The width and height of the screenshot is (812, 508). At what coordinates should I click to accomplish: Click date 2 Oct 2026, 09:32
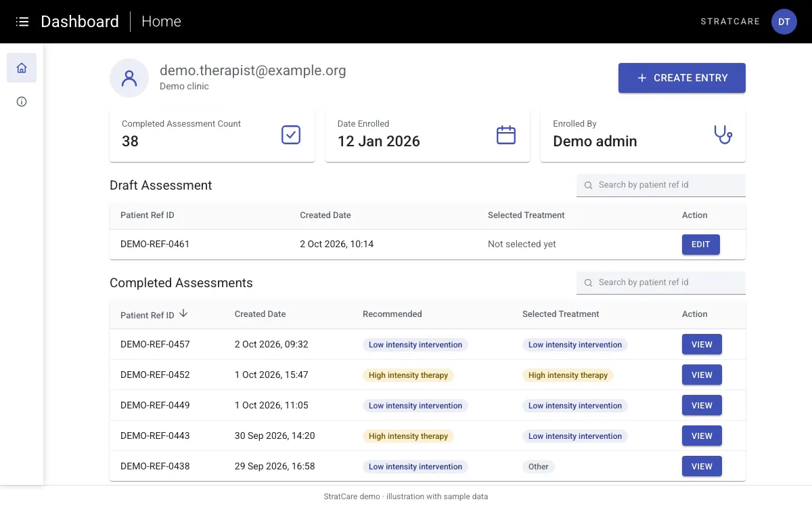pyautogui.click(x=271, y=344)
